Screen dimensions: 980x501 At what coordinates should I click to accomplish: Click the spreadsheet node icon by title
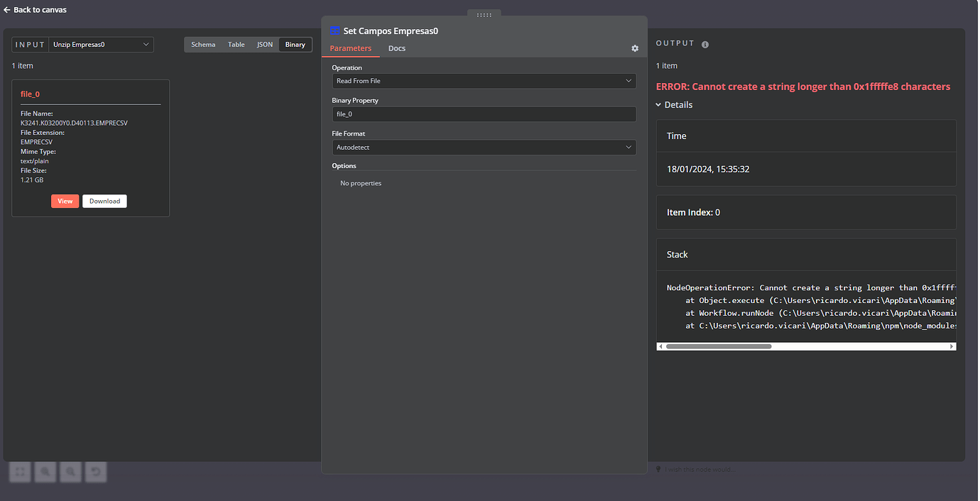(335, 31)
